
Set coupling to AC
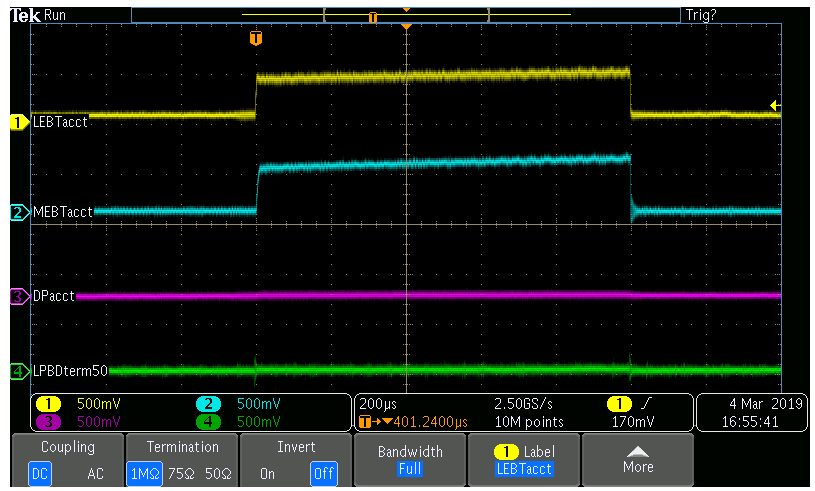(x=95, y=473)
